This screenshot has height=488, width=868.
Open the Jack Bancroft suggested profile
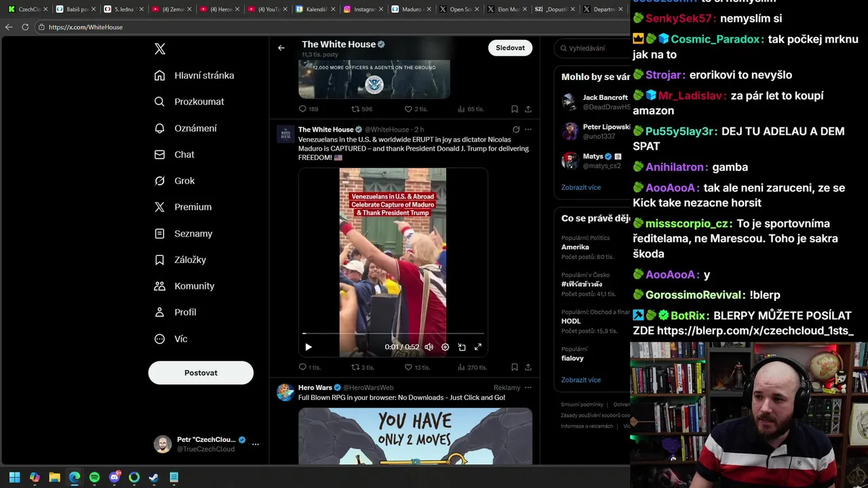click(x=596, y=102)
